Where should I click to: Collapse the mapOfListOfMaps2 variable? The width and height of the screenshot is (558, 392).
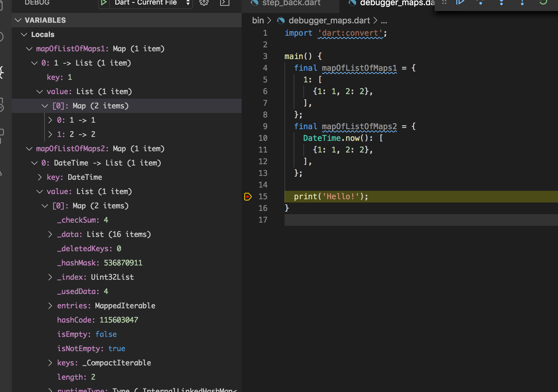coord(29,149)
